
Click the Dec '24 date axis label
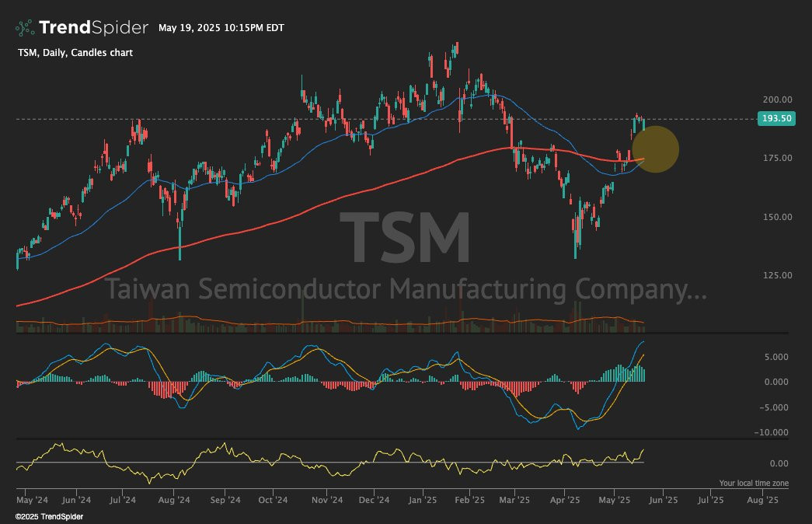tap(374, 500)
